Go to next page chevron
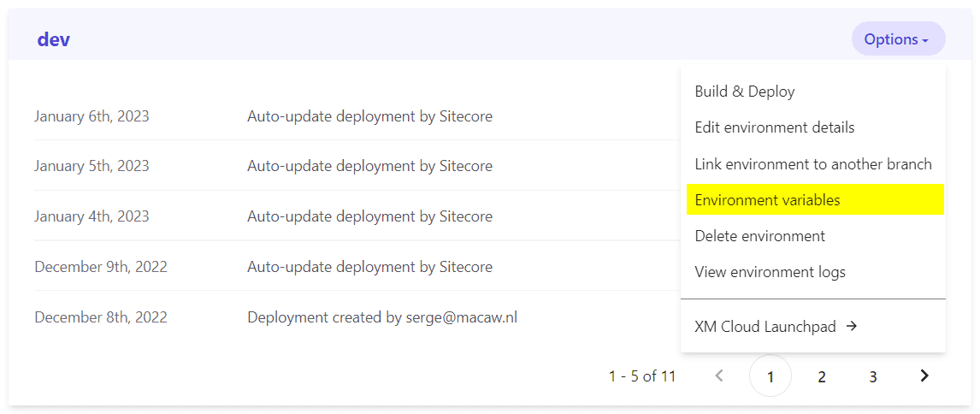Image resolution: width=980 pixels, height=414 pixels. [x=924, y=376]
